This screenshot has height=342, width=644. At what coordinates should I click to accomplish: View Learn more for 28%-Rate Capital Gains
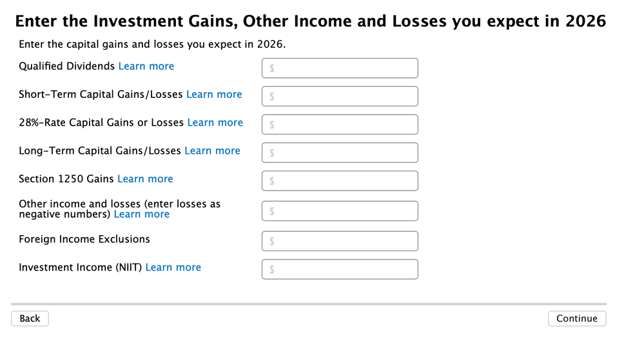[x=215, y=122]
